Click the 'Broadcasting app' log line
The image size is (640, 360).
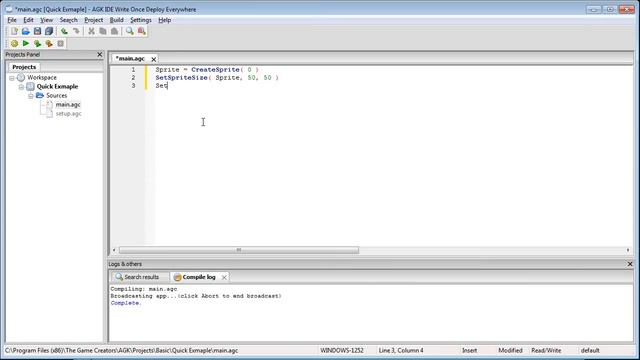[x=196, y=296]
